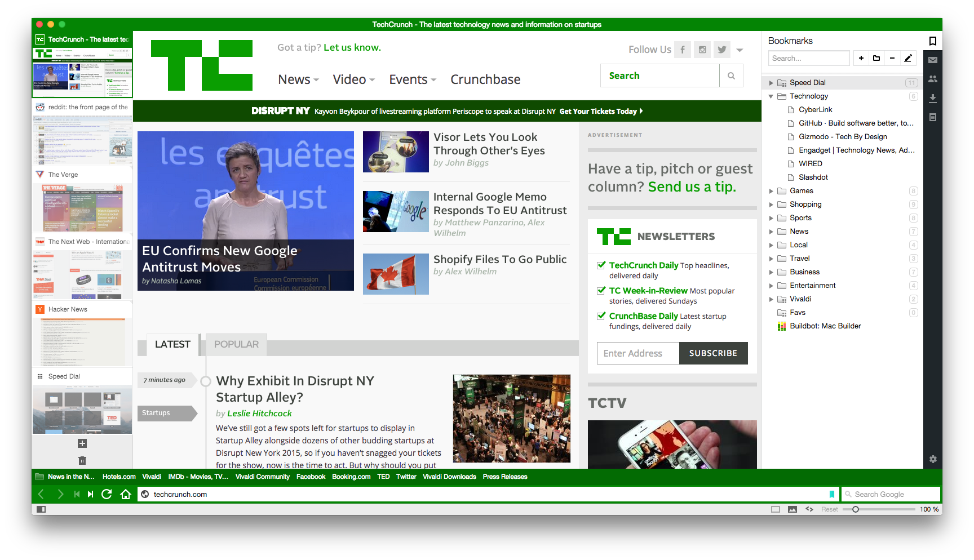974x560 pixels.
Task: Go to the home page
Action: click(126, 494)
